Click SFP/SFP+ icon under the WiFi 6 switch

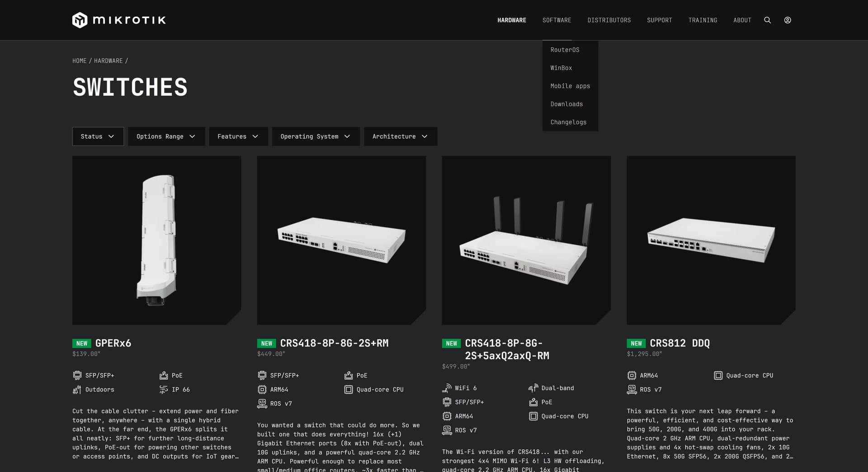[447, 402]
